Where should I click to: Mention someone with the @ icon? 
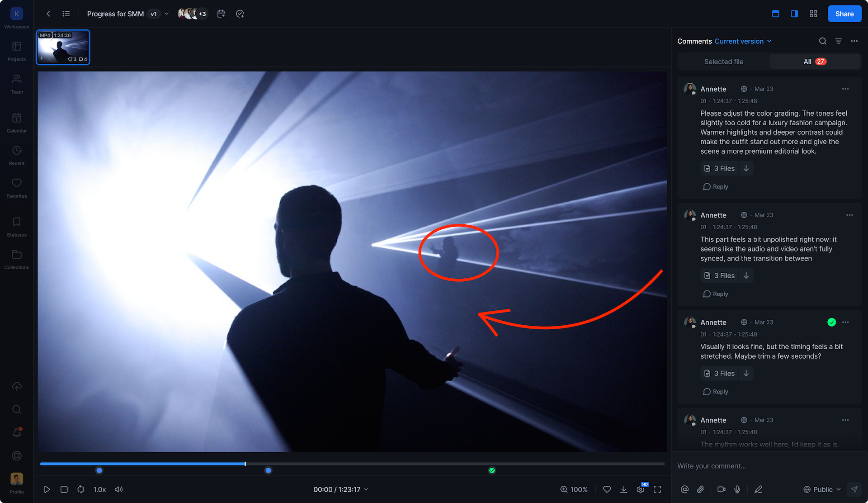click(x=684, y=489)
